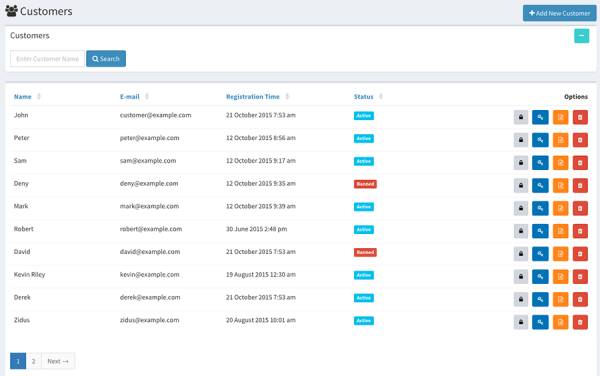Click Banned status badge for Deny
Viewport: 600px width, 376px height.
click(365, 184)
